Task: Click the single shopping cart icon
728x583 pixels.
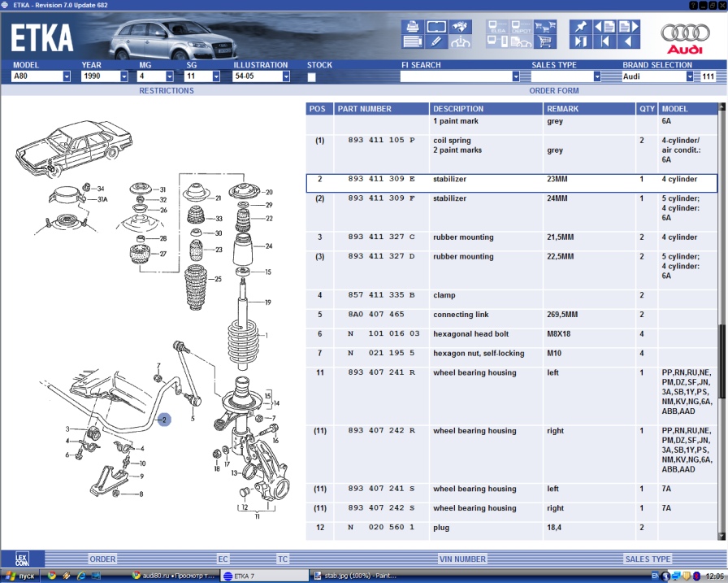Action: pos(544,41)
